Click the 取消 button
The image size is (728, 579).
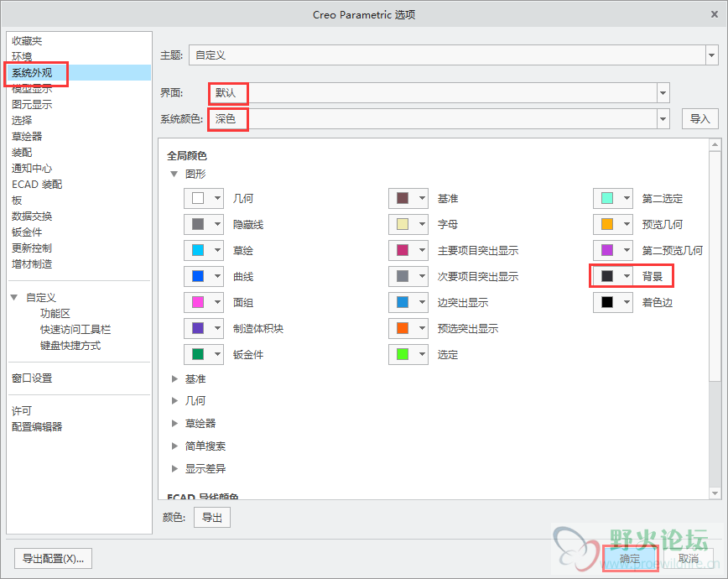(x=688, y=558)
